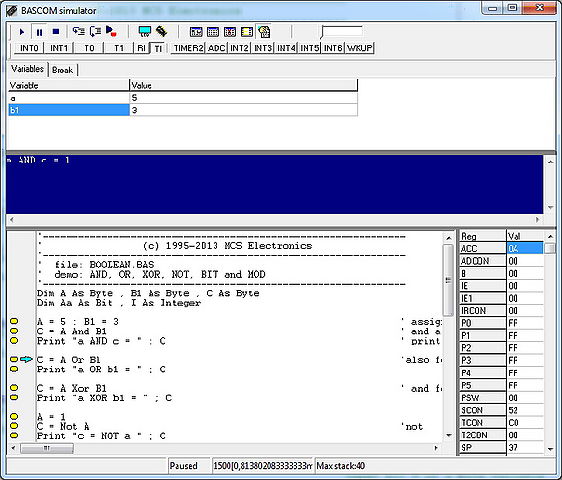
Task: Toggle the highlighted register window icon
Action: click(x=264, y=32)
